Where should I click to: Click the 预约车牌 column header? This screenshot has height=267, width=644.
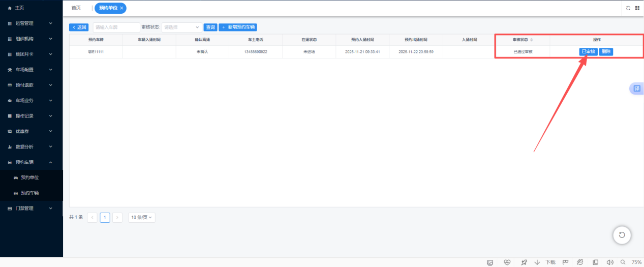pyautogui.click(x=96, y=40)
